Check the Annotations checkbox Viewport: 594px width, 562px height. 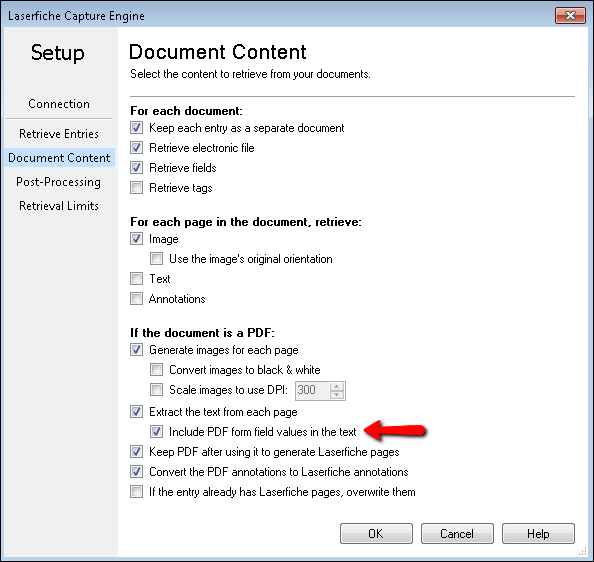point(136,299)
